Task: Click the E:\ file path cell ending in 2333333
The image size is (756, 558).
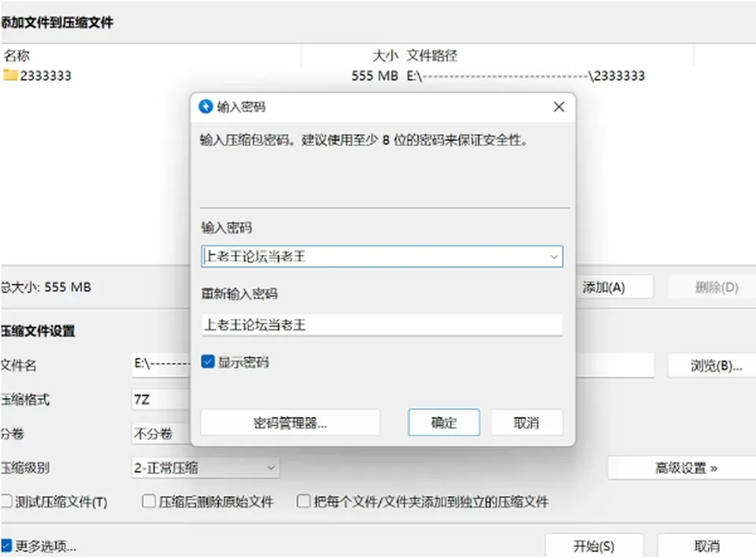Action: [525, 76]
